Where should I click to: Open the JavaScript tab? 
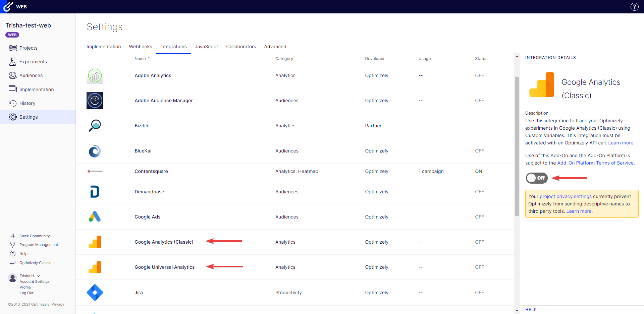tap(206, 47)
